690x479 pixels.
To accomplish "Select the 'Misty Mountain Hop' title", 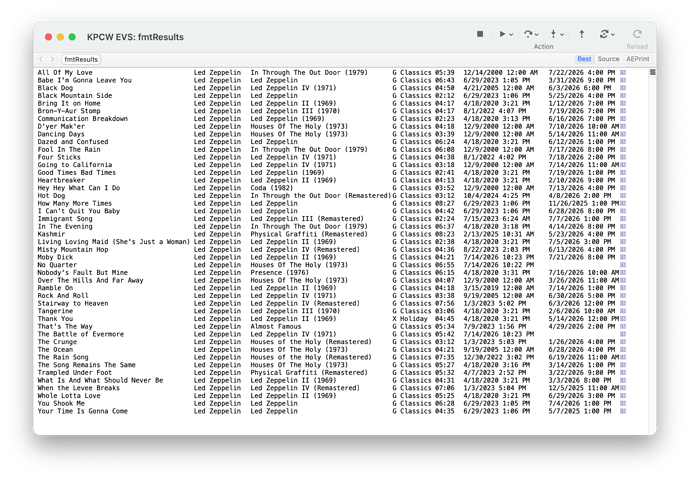I will point(73,249).
